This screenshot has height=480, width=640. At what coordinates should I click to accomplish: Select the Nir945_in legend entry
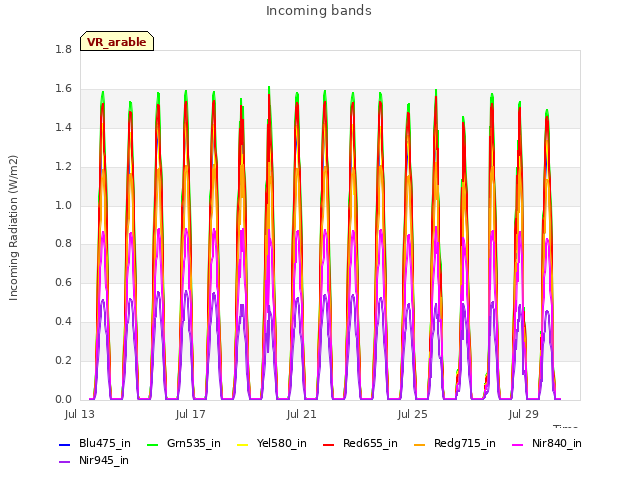(x=94, y=460)
